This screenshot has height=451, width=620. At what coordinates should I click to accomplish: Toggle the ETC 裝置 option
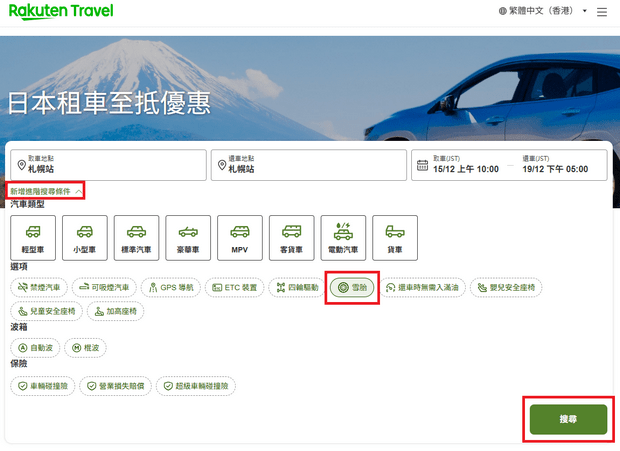pyautogui.click(x=234, y=287)
